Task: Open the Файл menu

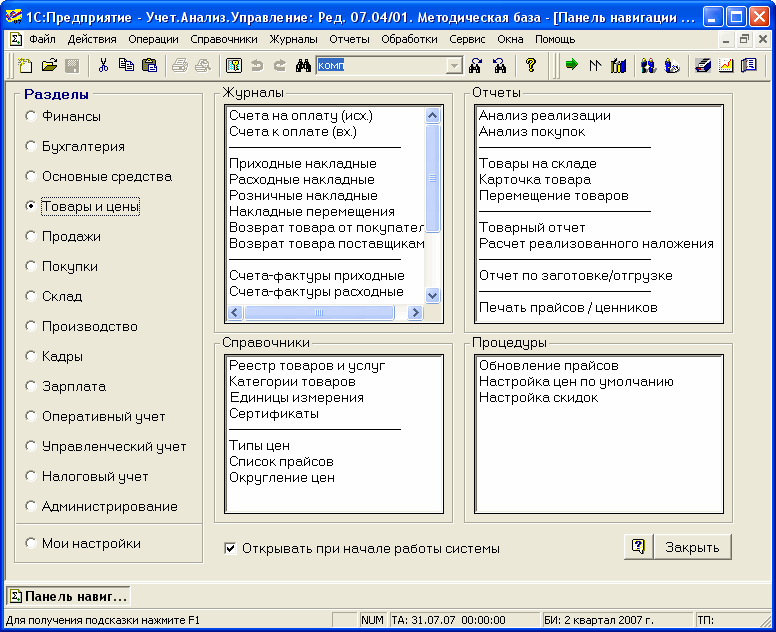Action: pyautogui.click(x=42, y=39)
